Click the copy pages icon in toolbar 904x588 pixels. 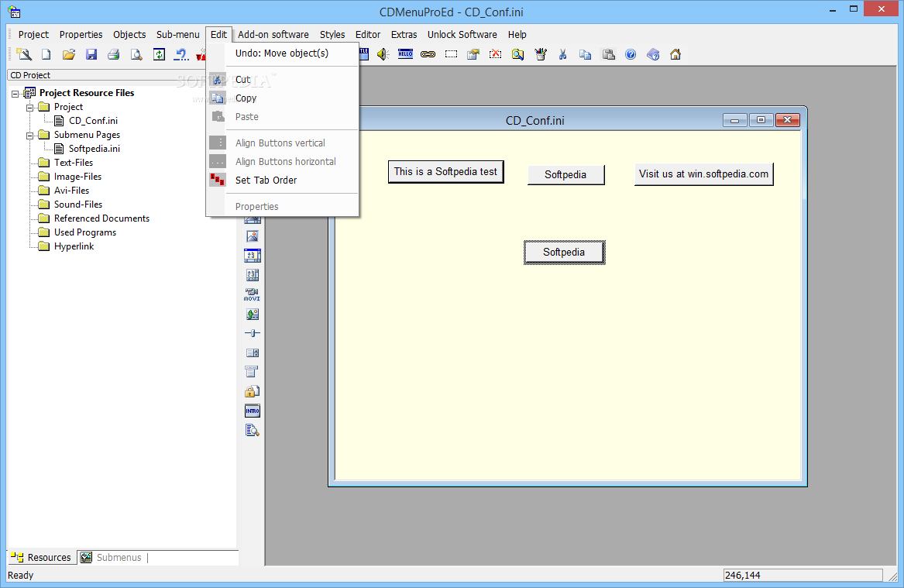click(x=585, y=54)
